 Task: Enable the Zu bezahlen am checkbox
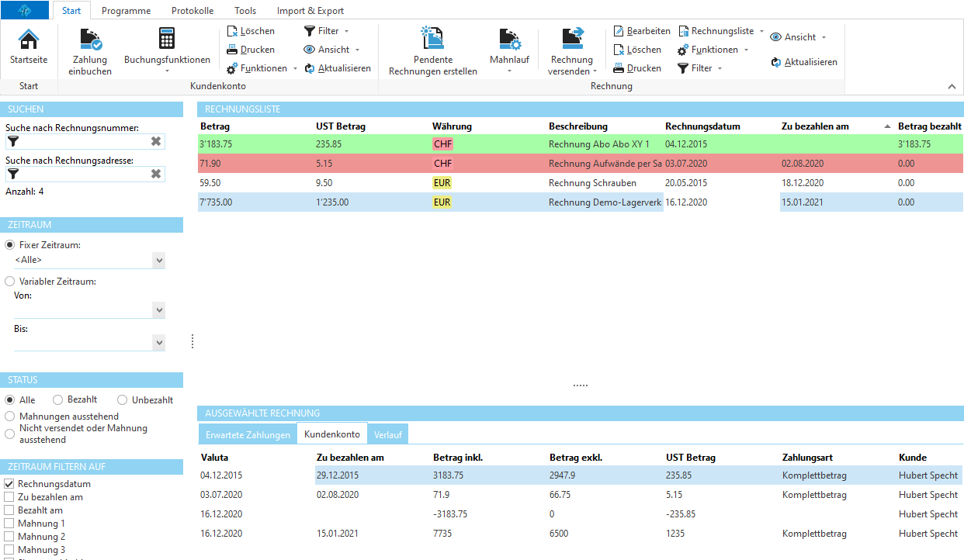pos(9,497)
